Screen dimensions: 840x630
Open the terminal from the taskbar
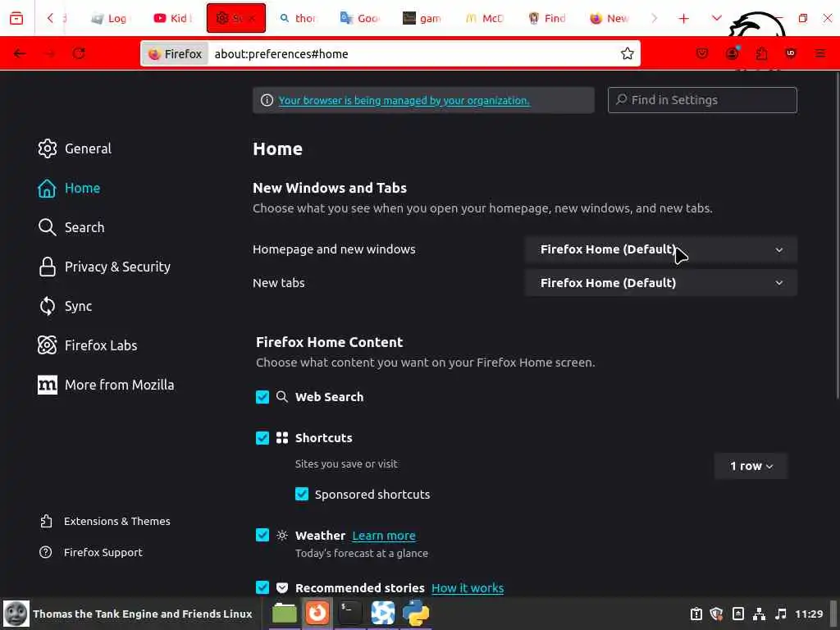(x=350, y=614)
